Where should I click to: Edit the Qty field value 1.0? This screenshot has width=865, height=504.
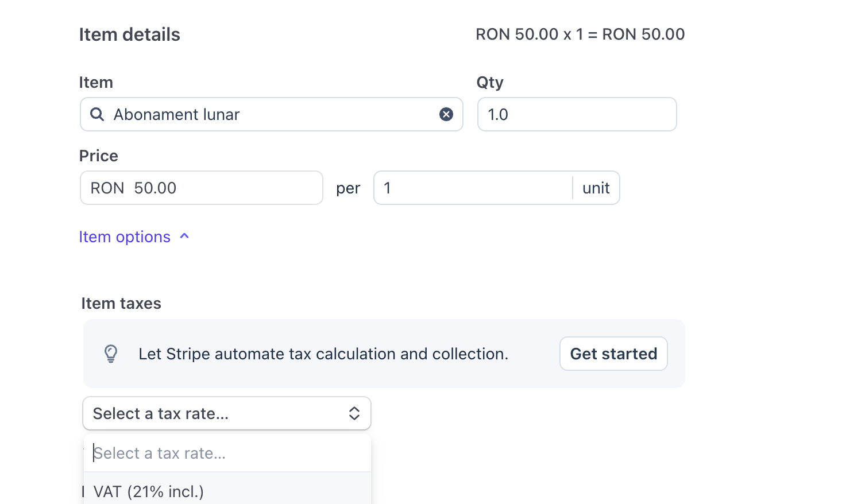pyautogui.click(x=577, y=114)
